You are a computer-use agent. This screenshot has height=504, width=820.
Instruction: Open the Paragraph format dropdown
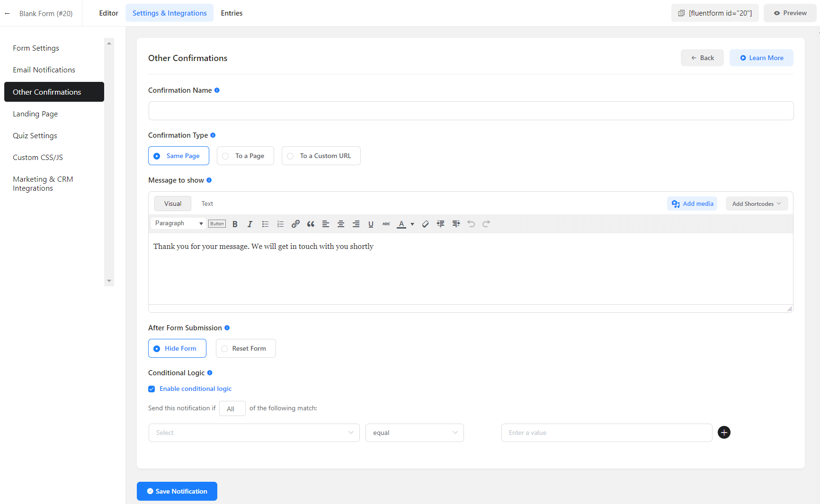[178, 223]
